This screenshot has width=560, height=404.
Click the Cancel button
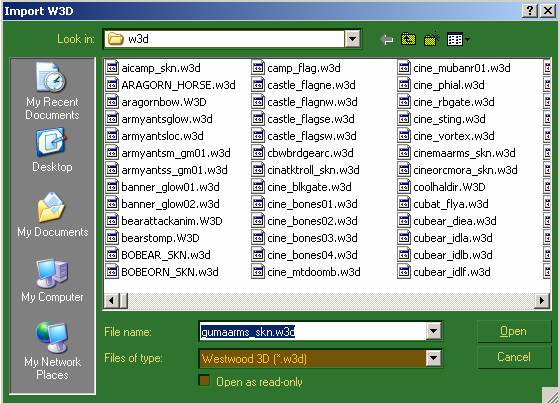click(x=513, y=357)
